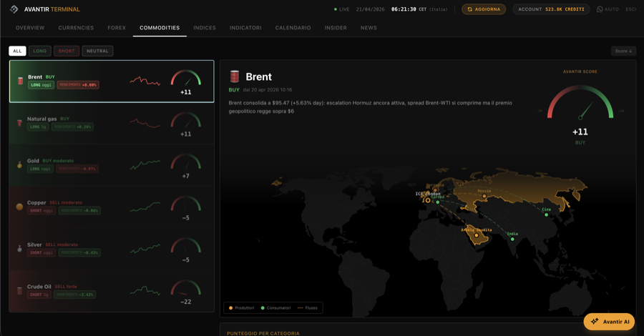Click the India consumer marker on map
The image size is (644, 336).
point(512,239)
